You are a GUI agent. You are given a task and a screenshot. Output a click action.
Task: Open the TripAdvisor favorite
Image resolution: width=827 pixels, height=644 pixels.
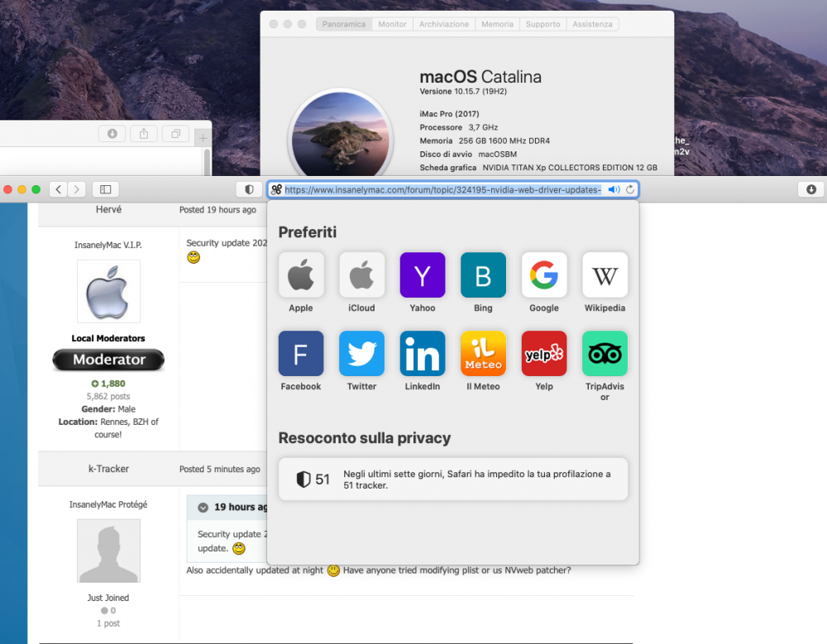pyautogui.click(x=605, y=353)
